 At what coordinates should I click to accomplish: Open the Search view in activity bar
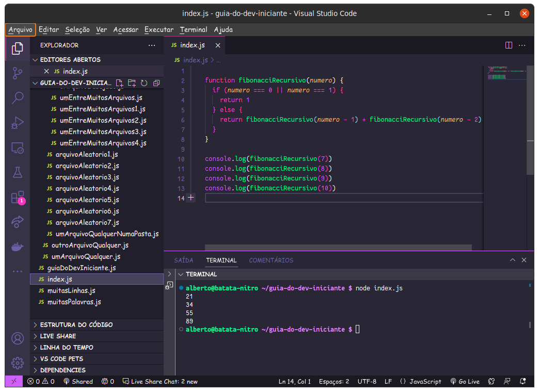coord(18,97)
